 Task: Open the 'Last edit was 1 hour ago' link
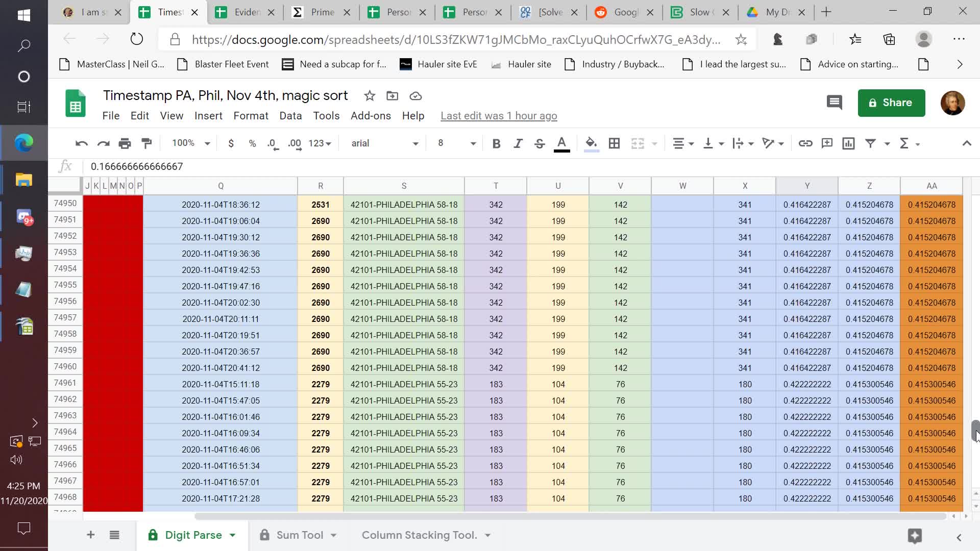[499, 116]
